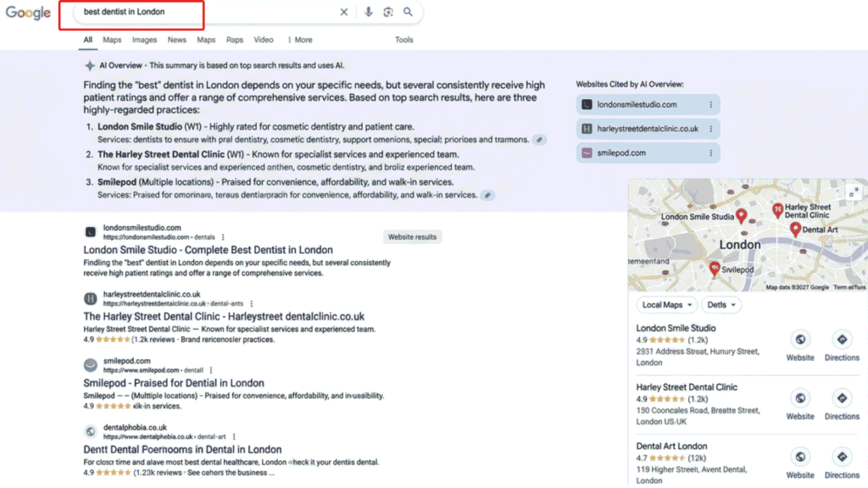Click the AI Overview sparkle icon

pos(90,66)
